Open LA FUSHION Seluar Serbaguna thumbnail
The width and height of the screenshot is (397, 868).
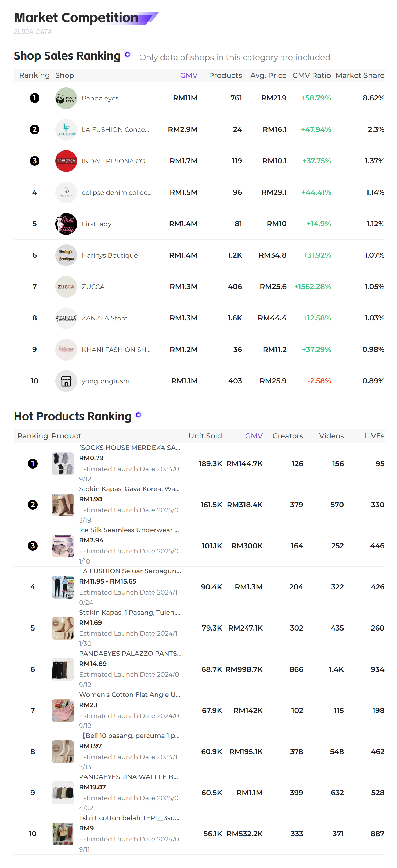pyautogui.click(x=63, y=587)
